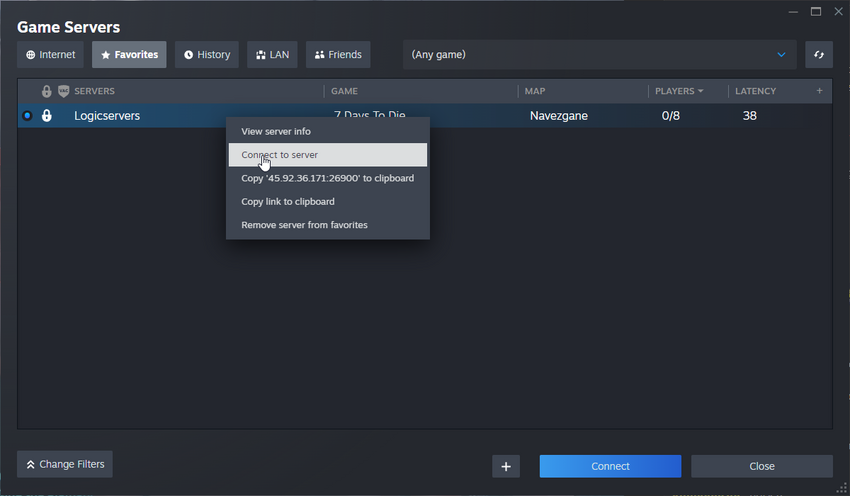
Task: Click the Close button
Action: coord(762,466)
